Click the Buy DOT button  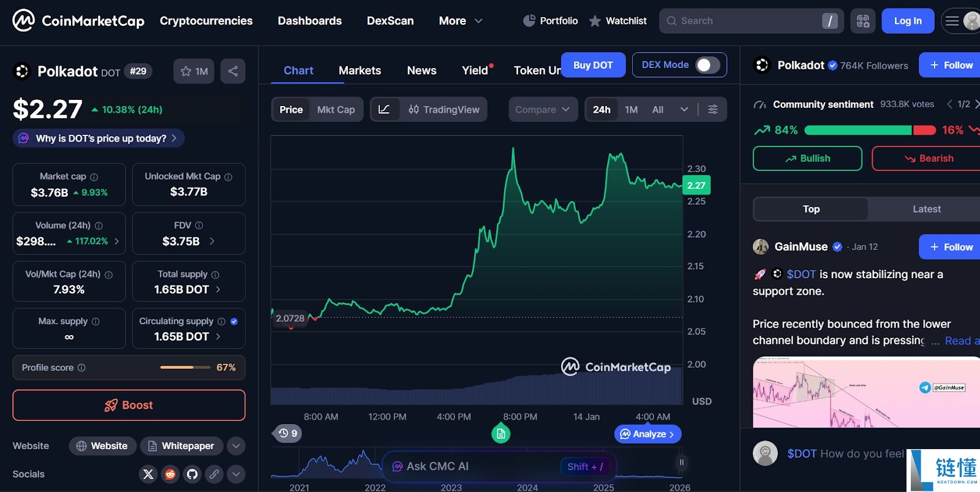pos(593,65)
